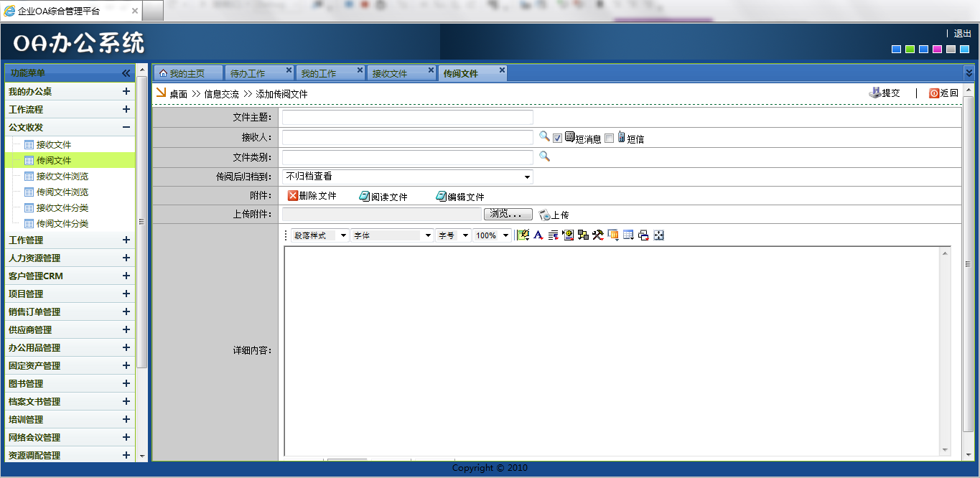Click the 接收人 input field

pyautogui.click(x=407, y=137)
